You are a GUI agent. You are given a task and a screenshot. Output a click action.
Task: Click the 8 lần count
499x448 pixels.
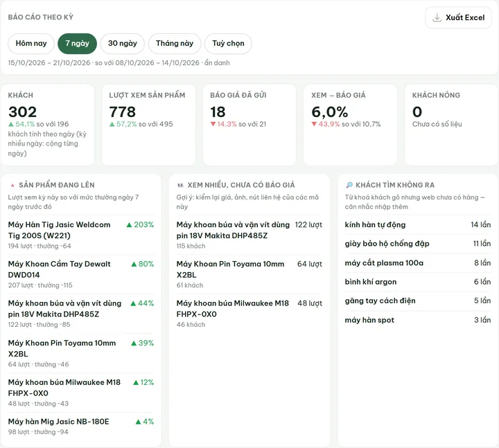pyautogui.click(x=482, y=263)
